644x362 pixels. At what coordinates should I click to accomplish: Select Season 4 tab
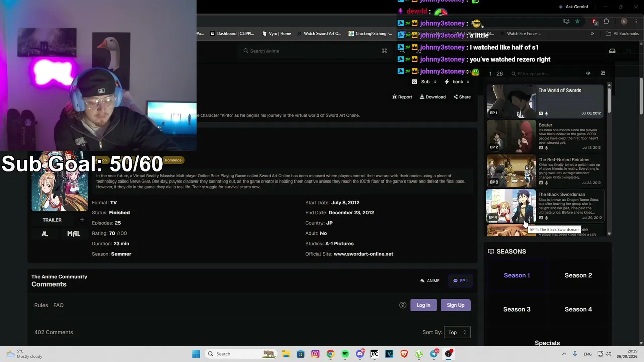tap(578, 309)
